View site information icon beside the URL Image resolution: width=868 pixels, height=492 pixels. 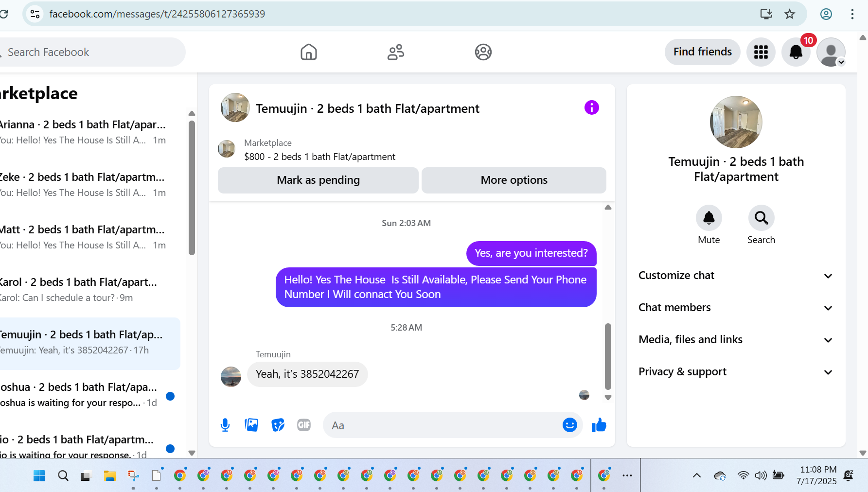pos(35,14)
